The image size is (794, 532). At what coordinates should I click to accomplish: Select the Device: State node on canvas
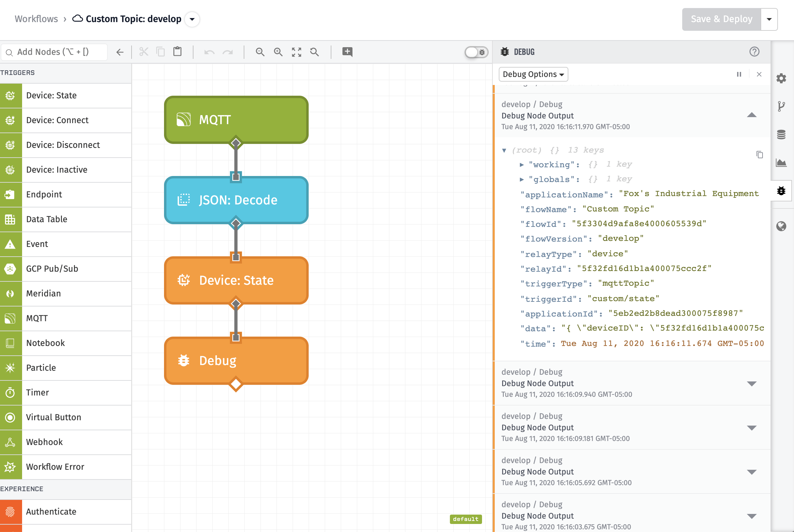click(236, 281)
